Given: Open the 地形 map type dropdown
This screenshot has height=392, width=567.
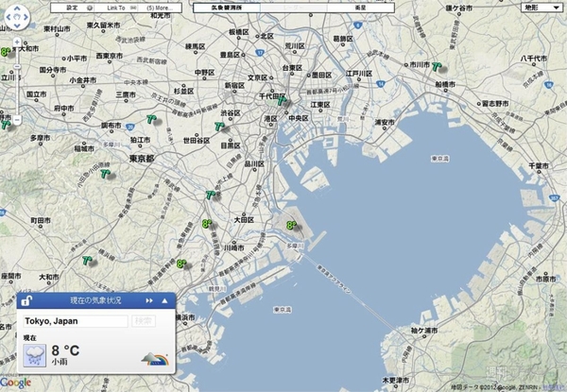Looking at the screenshot, I should 541,8.
